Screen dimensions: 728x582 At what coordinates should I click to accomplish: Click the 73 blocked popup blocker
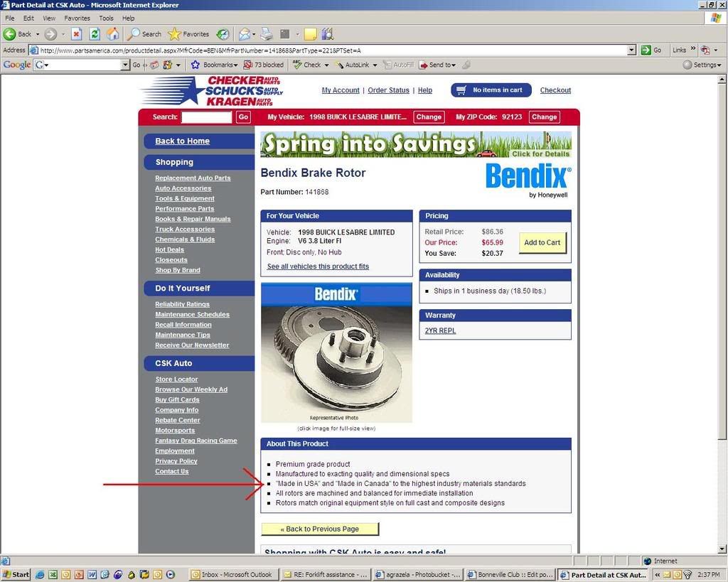click(263, 65)
